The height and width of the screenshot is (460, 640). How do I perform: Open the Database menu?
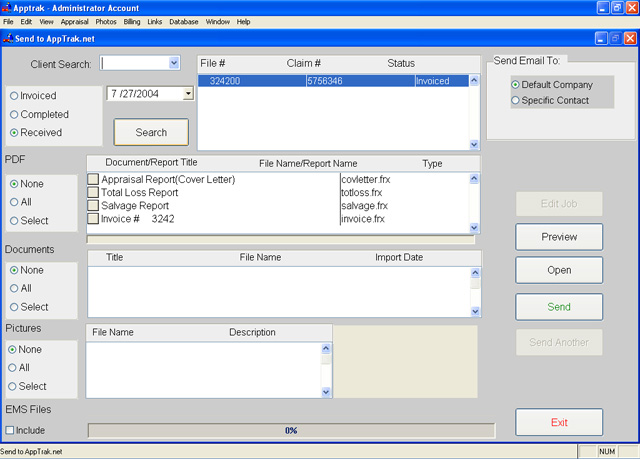click(184, 22)
